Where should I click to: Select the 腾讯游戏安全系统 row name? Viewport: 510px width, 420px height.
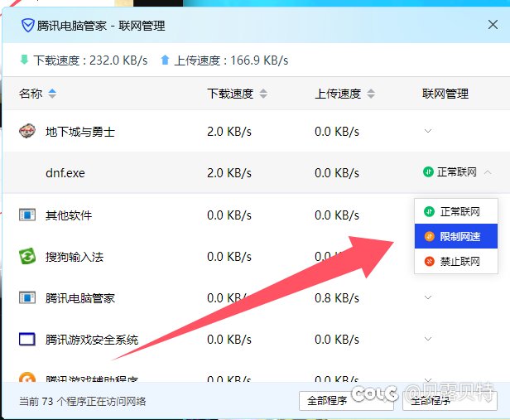point(92,340)
